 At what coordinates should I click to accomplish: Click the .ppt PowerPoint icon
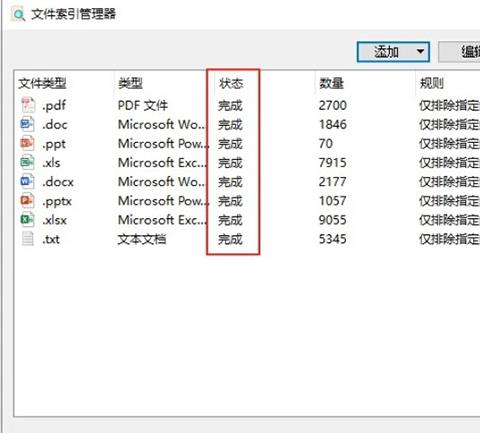coord(27,143)
